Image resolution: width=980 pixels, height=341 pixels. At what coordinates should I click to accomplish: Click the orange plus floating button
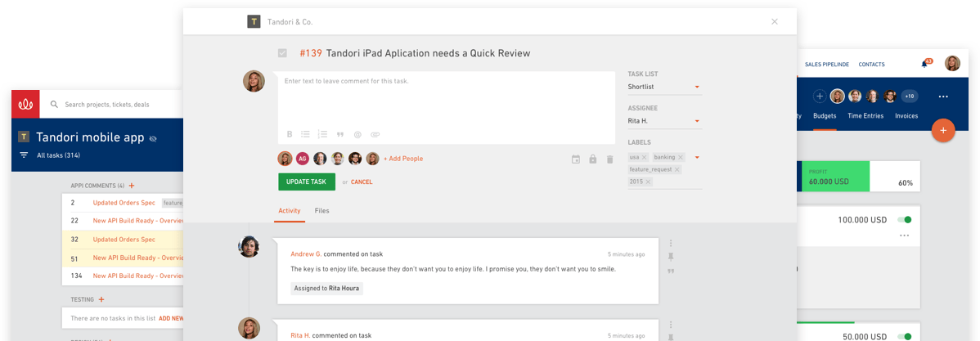click(x=943, y=131)
